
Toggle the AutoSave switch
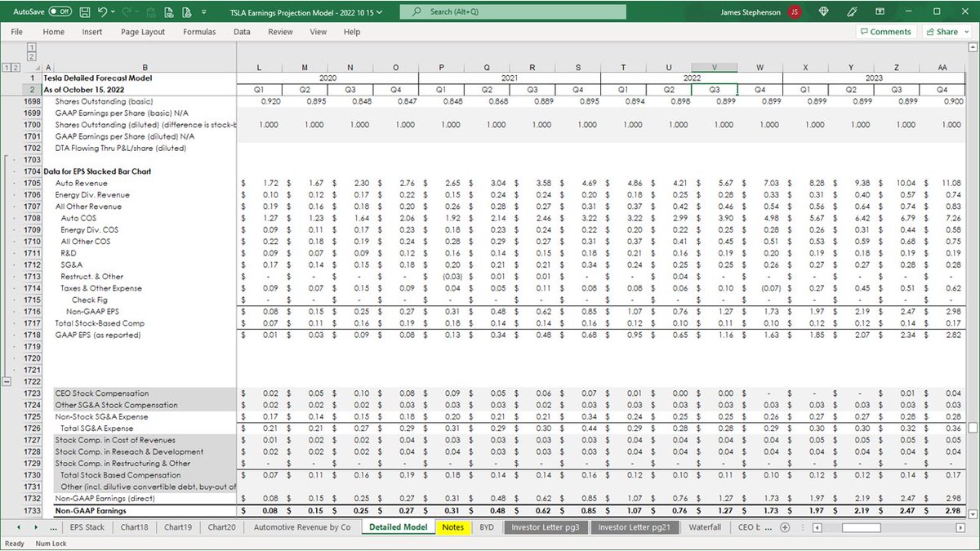pyautogui.click(x=59, y=12)
